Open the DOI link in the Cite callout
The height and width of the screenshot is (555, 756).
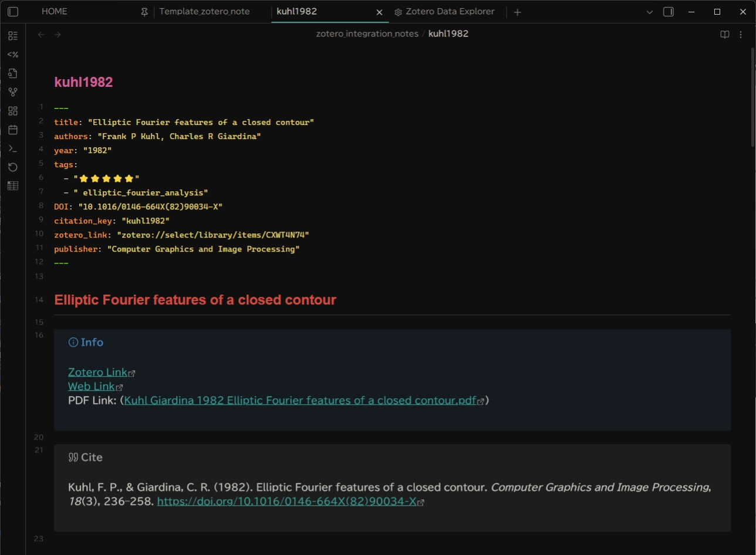pyautogui.click(x=287, y=502)
